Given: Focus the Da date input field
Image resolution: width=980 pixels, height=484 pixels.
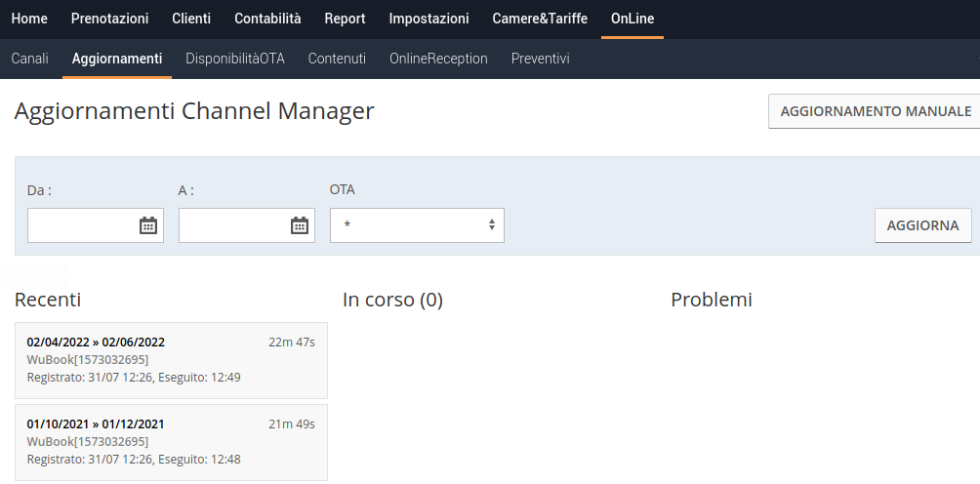Looking at the screenshot, I should click(83, 225).
